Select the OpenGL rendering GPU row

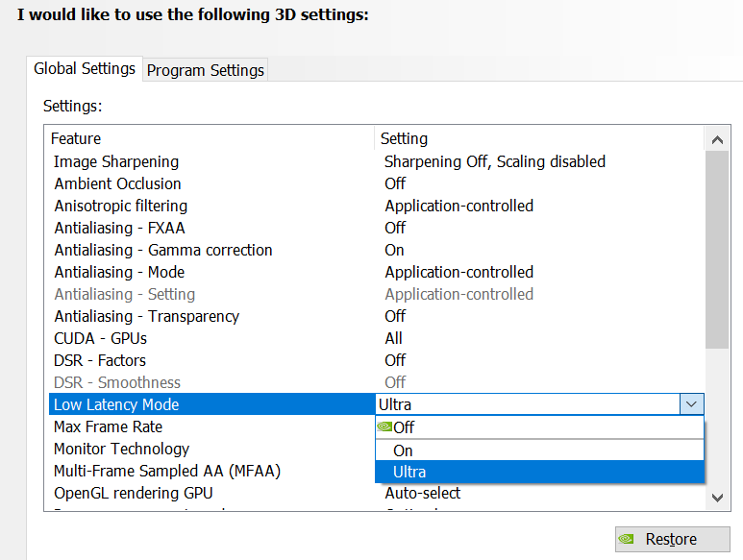tap(131, 493)
